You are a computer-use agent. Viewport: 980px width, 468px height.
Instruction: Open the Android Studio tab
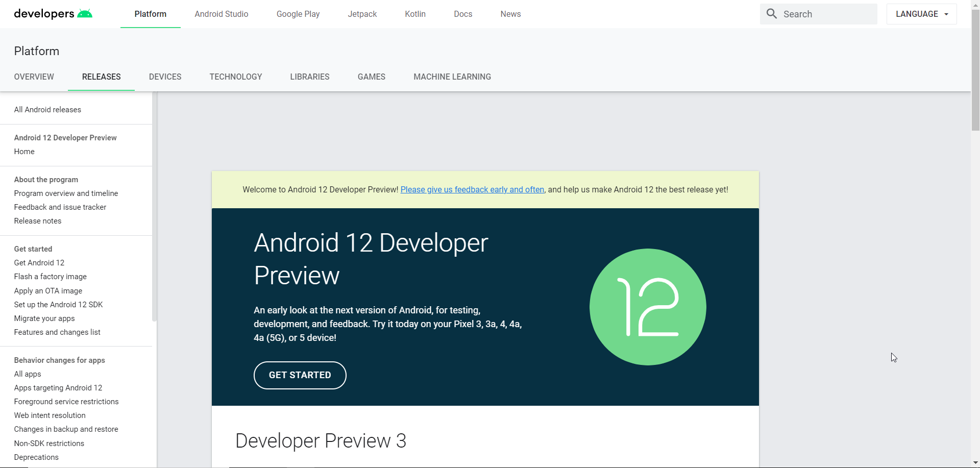pyautogui.click(x=221, y=14)
